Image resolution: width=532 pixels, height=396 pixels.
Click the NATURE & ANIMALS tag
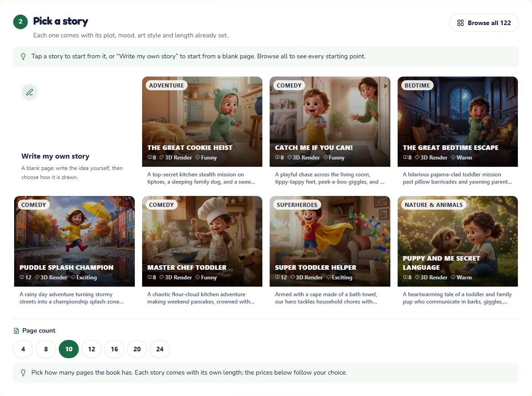point(434,205)
